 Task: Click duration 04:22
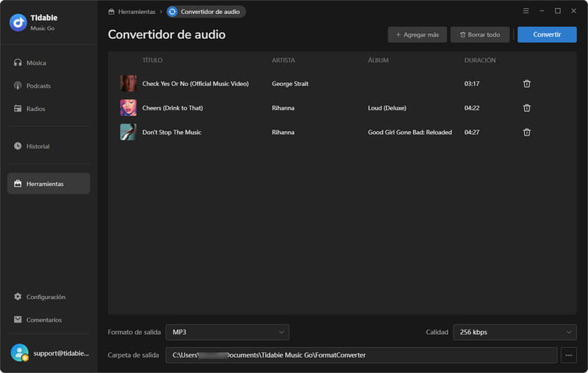tap(472, 107)
